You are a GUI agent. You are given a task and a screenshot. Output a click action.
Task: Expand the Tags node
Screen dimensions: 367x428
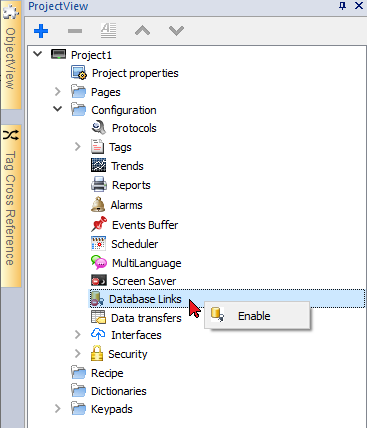click(78, 146)
